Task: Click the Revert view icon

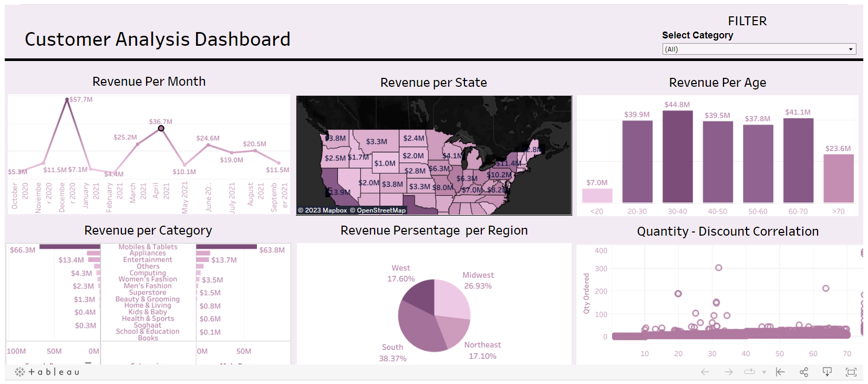Action: (x=780, y=372)
